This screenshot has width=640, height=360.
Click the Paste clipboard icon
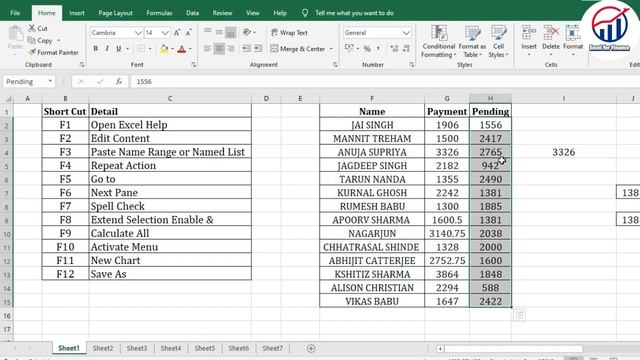[x=16, y=33]
